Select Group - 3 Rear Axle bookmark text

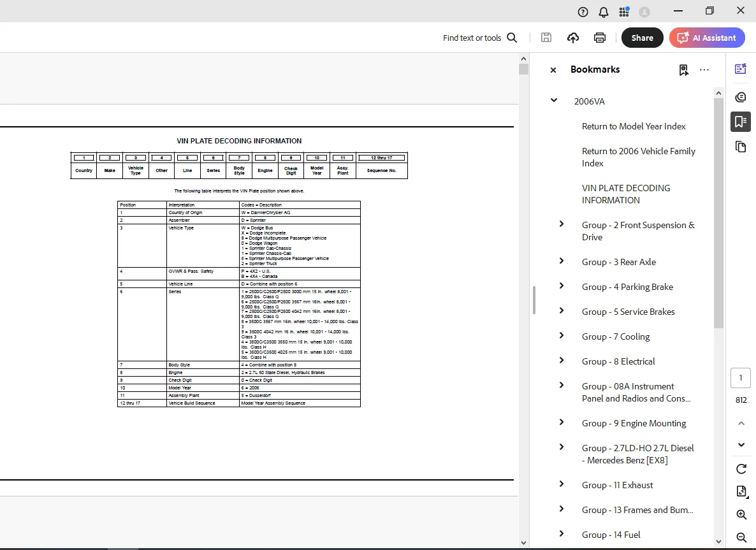click(x=618, y=262)
